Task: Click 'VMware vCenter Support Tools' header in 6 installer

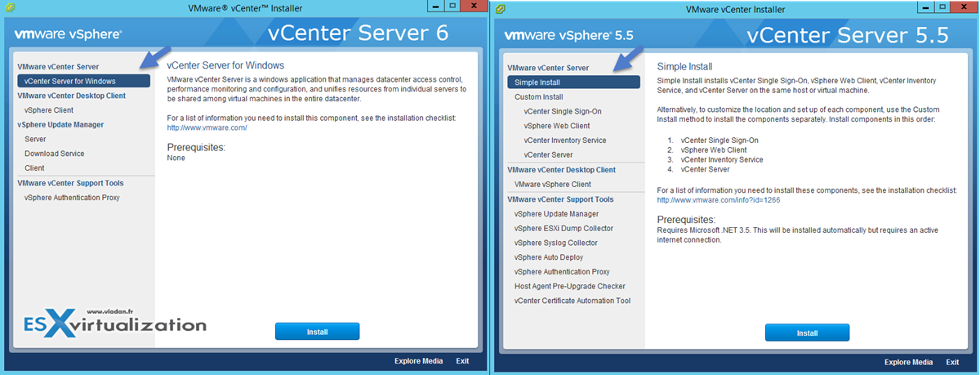Action: click(70, 183)
